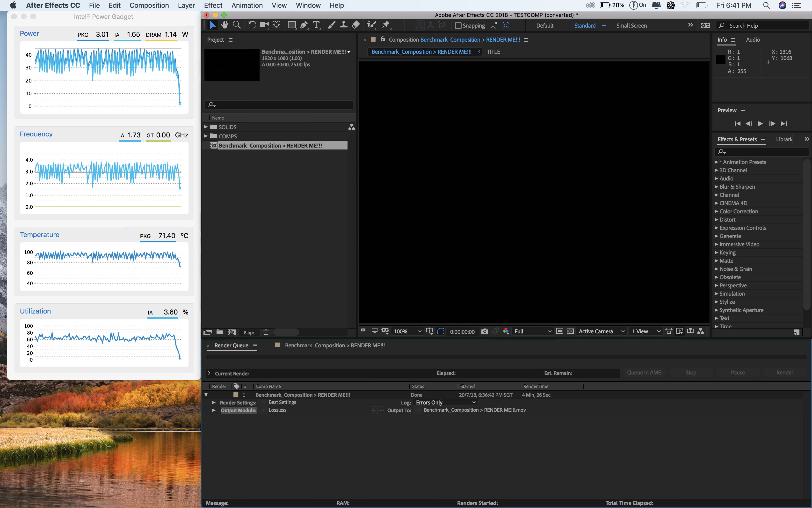Select the Pen tool
Screen dimensions: 812x508
pyautogui.click(x=304, y=25)
